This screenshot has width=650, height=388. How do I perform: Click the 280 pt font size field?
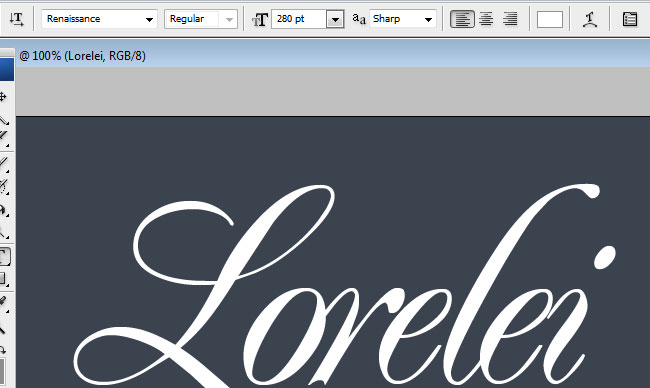298,19
